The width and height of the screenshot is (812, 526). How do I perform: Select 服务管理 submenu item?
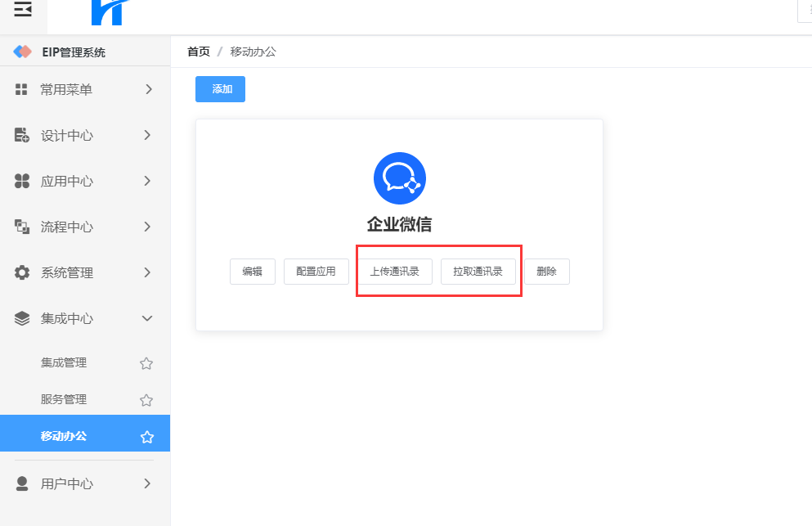(85, 399)
